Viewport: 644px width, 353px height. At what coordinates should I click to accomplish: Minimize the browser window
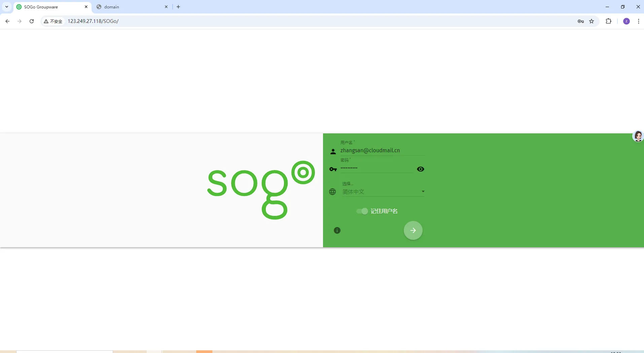(607, 7)
